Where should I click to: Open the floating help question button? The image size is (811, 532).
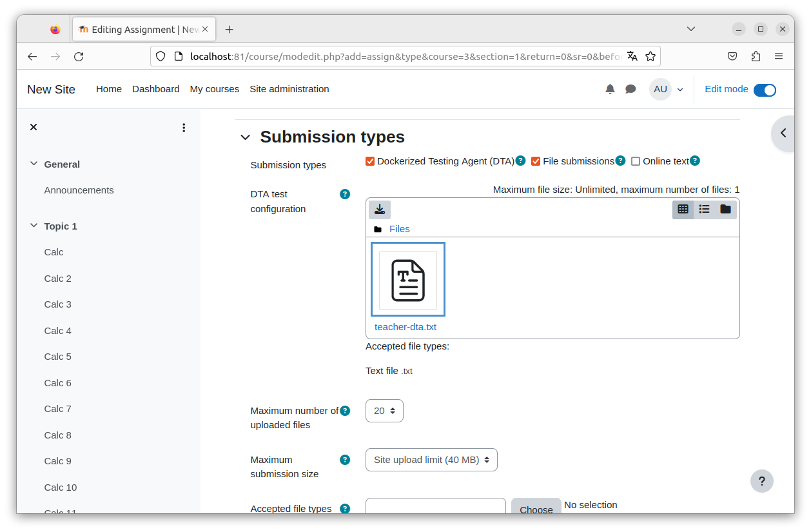coord(762,481)
